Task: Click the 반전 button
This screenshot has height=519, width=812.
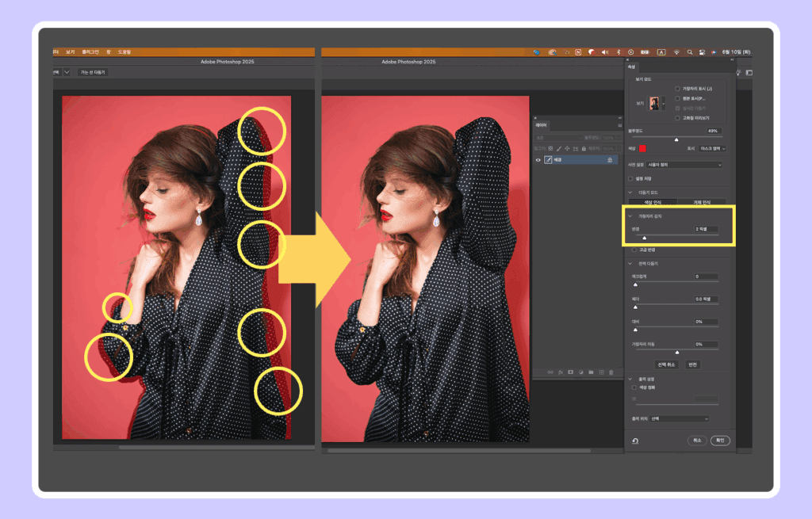Action: (x=692, y=364)
